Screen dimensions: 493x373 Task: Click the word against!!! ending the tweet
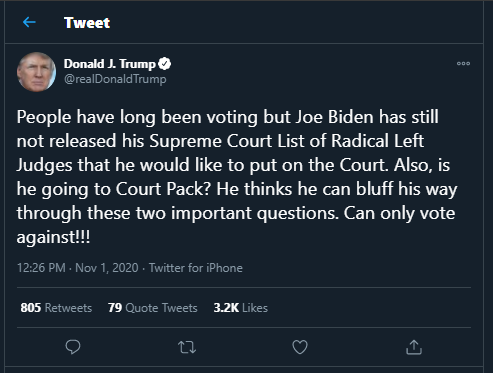pyautogui.click(x=53, y=237)
